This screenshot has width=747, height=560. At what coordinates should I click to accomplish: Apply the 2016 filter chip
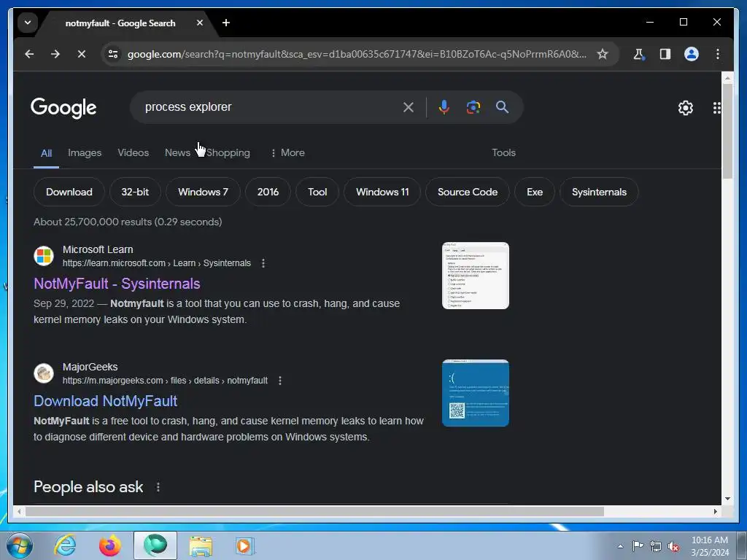coord(268,192)
